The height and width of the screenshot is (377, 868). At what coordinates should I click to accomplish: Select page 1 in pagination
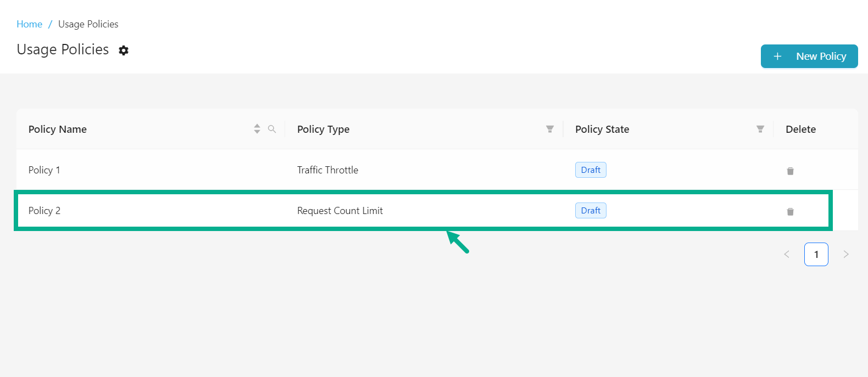[x=816, y=254]
